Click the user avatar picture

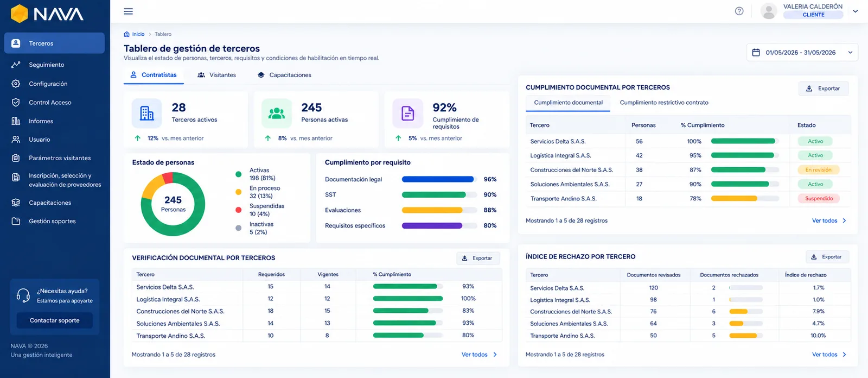point(769,11)
